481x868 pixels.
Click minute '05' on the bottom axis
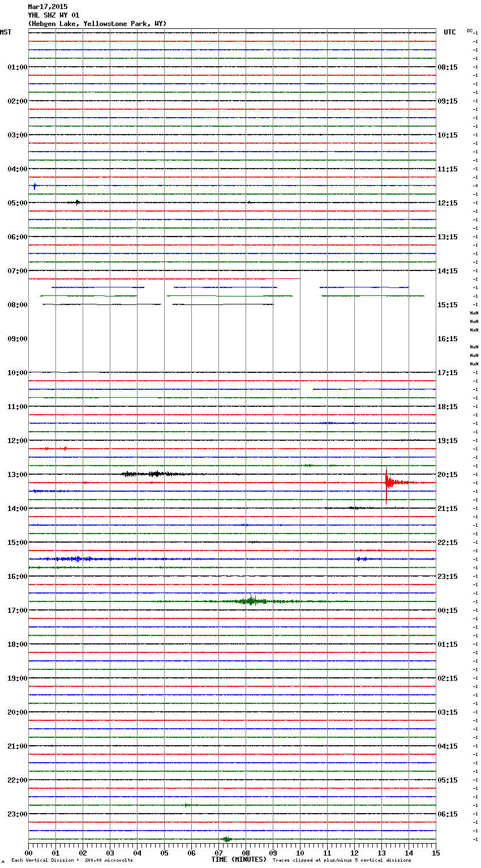tap(164, 853)
